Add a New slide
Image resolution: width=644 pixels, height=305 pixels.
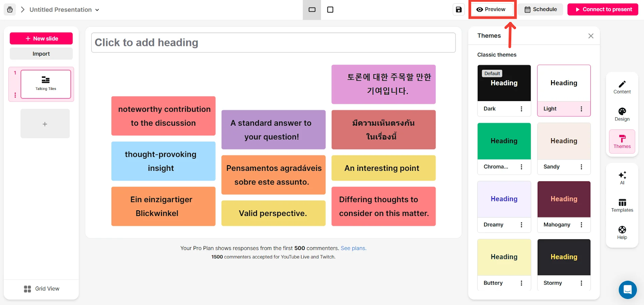pyautogui.click(x=41, y=38)
